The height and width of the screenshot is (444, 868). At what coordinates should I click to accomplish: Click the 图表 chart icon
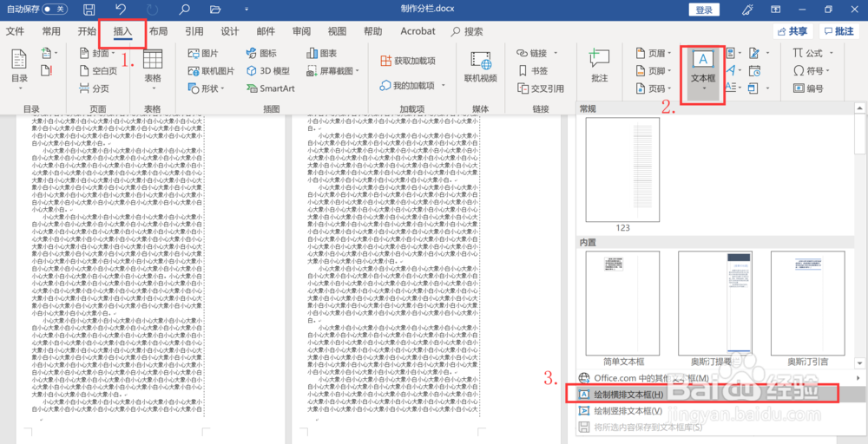tap(322, 54)
